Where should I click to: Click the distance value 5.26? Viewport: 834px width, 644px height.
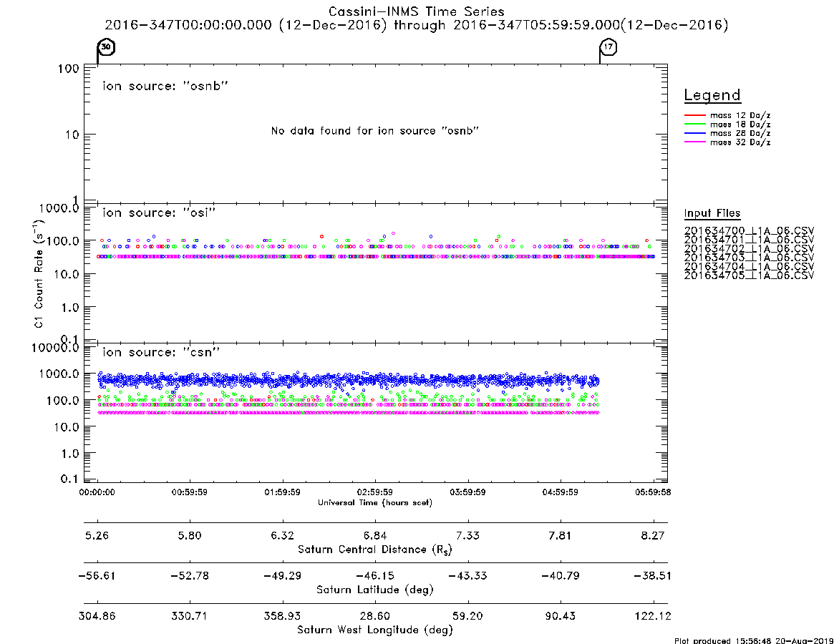(97, 535)
